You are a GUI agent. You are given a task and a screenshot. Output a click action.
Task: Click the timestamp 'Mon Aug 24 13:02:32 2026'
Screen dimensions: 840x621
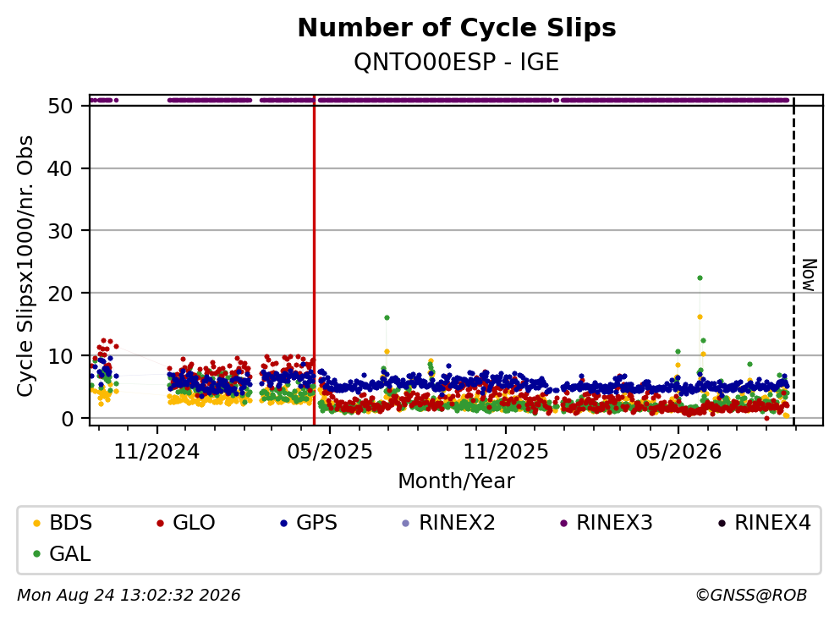coord(129,596)
